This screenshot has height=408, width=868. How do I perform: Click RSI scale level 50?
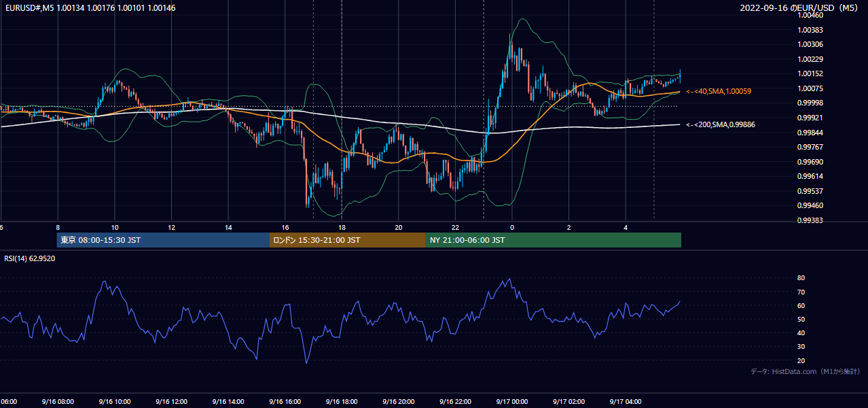click(801, 319)
